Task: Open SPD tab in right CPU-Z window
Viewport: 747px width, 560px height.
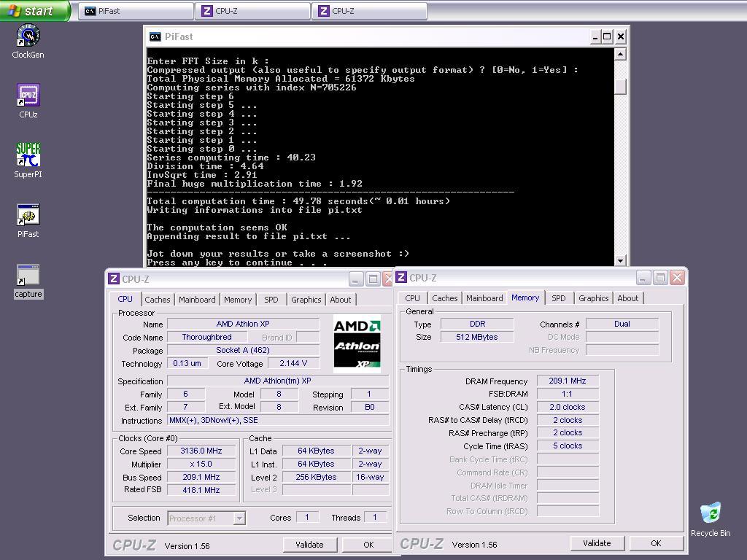Action: point(558,298)
